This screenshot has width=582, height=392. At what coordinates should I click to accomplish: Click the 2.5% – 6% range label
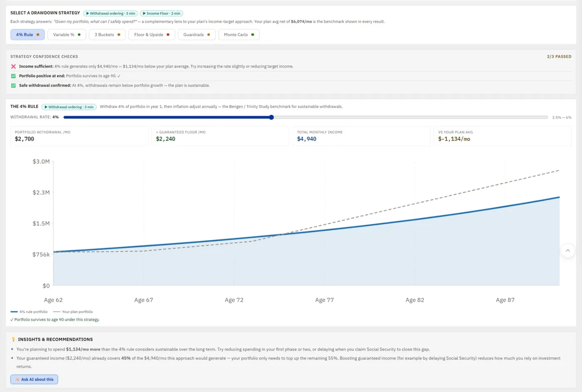[562, 118]
